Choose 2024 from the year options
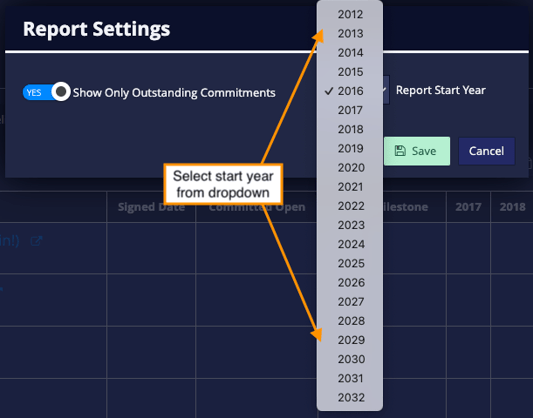The image size is (533, 418). 350,244
